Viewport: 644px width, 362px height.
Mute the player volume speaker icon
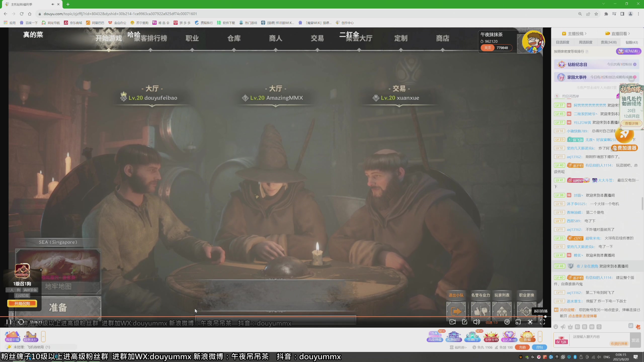tap(476, 322)
